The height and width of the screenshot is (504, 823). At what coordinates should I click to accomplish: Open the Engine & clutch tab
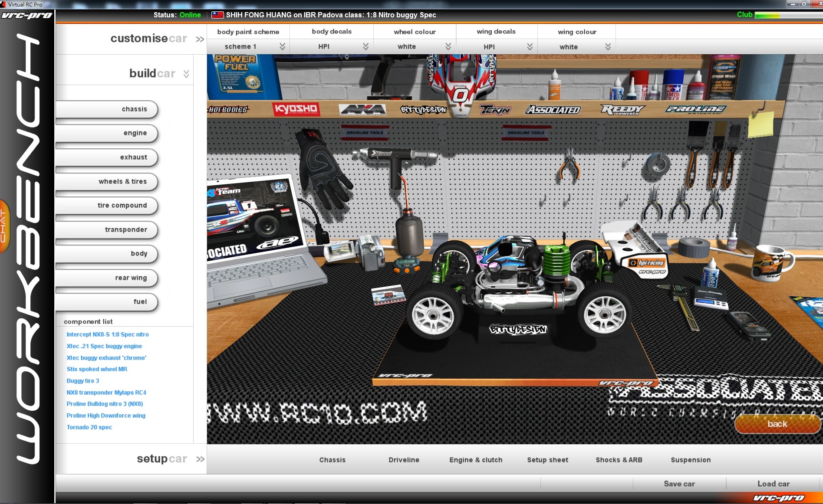[476, 460]
